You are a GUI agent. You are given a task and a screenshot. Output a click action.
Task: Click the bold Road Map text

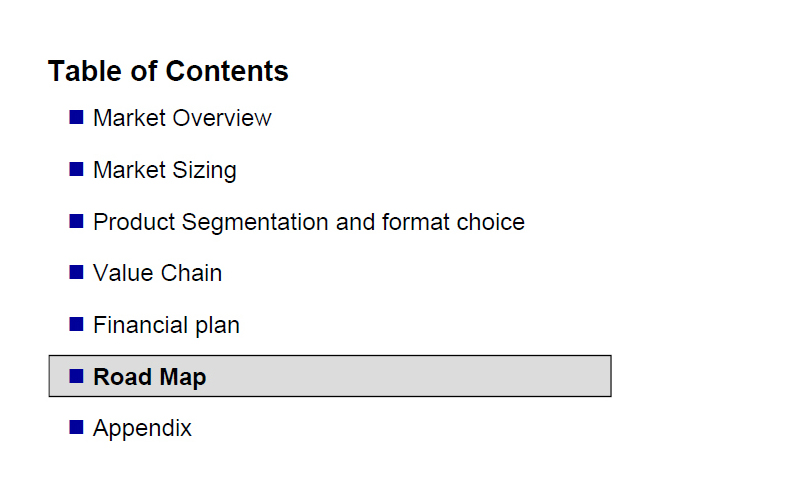(x=149, y=378)
